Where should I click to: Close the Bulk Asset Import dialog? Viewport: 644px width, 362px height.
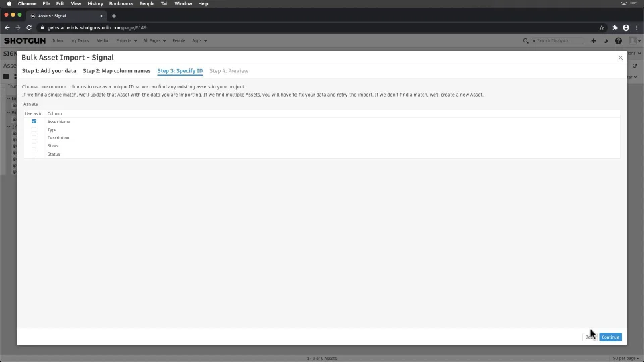pos(620,58)
